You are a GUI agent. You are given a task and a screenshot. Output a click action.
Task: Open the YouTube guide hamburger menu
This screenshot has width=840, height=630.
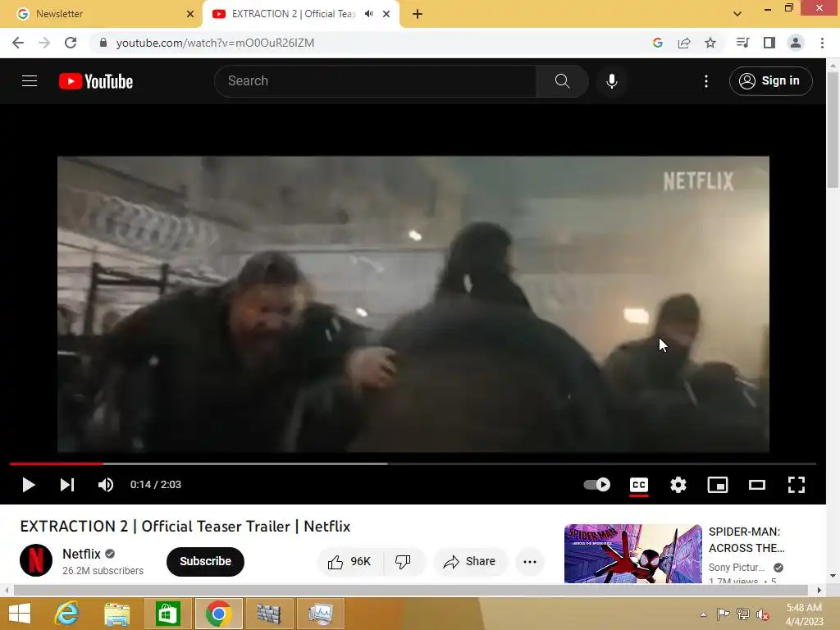30,81
